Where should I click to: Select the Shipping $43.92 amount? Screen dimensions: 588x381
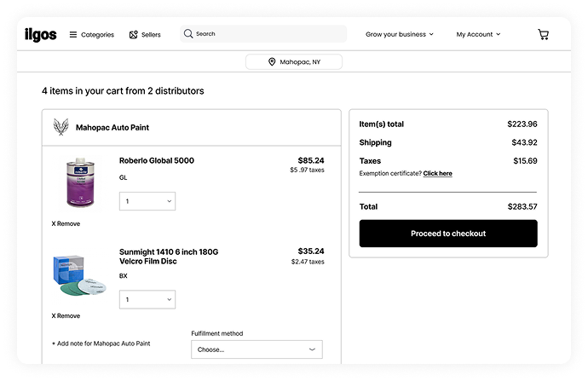(524, 142)
